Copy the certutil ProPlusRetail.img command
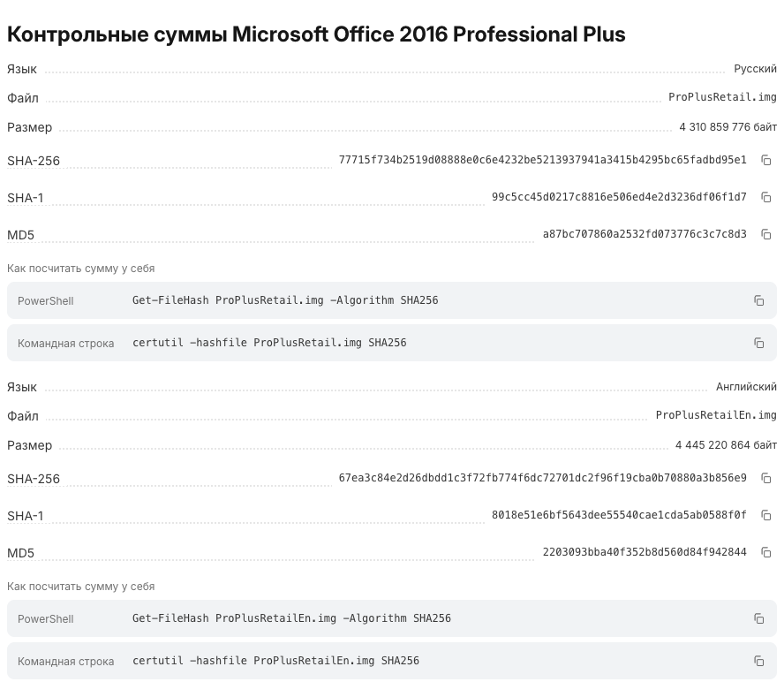The image size is (784, 697). 759,343
